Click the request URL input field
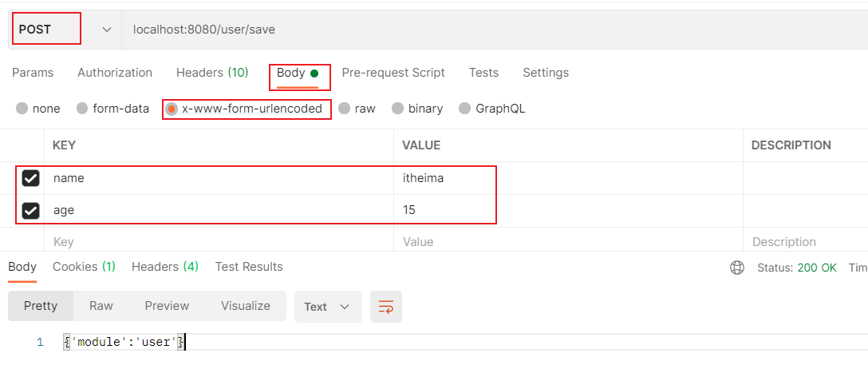This screenshot has width=868, height=377. coord(479,30)
